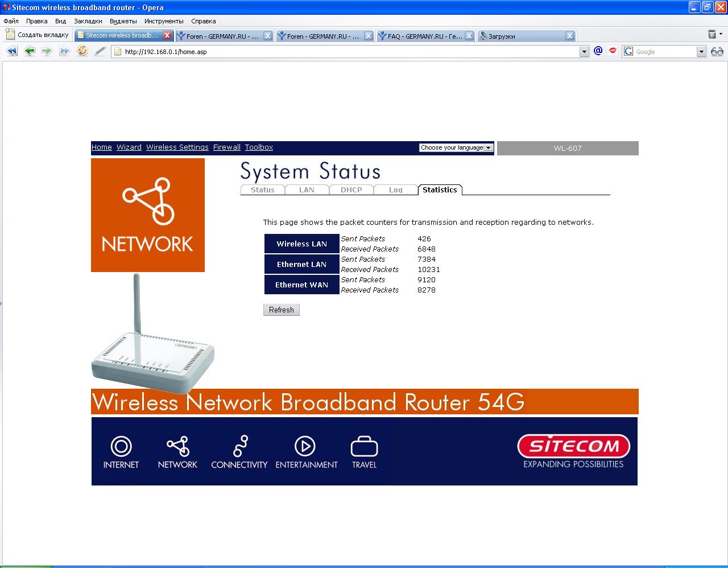Click the value 426
The height and width of the screenshot is (568, 728).
click(424, 238)
